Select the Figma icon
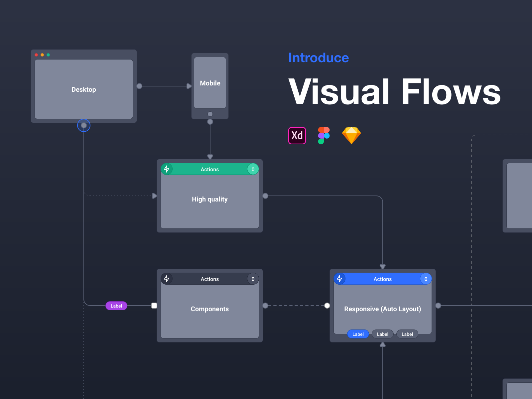 click(x=324, y=135)
